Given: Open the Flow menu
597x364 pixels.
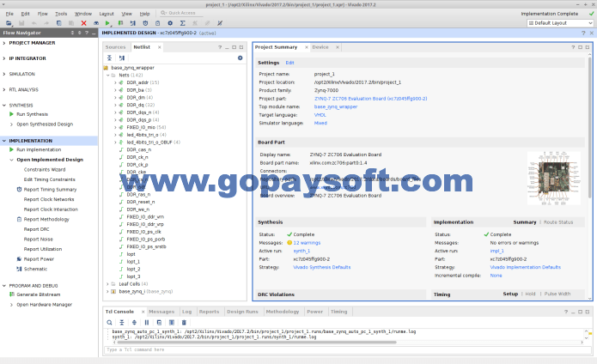Looking at the screenshot, I should point(43,14).
